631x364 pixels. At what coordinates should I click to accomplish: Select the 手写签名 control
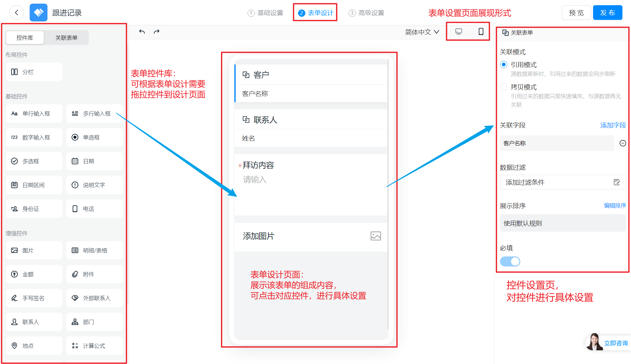34,298
